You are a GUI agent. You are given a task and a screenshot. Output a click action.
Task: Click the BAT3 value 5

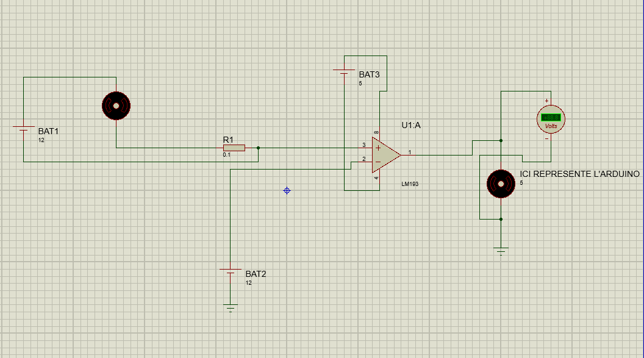point(360,84)
